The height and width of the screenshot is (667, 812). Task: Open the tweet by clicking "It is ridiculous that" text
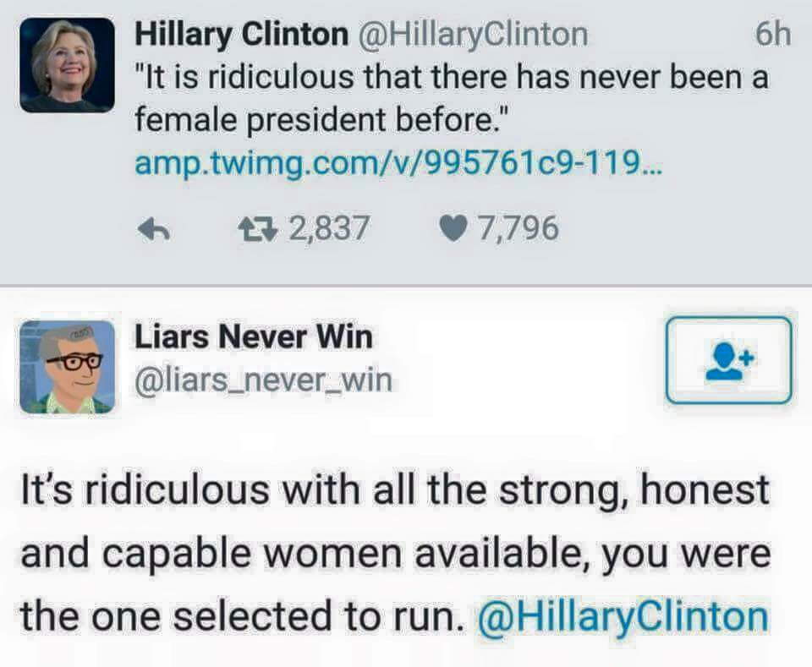pos(279,78)
